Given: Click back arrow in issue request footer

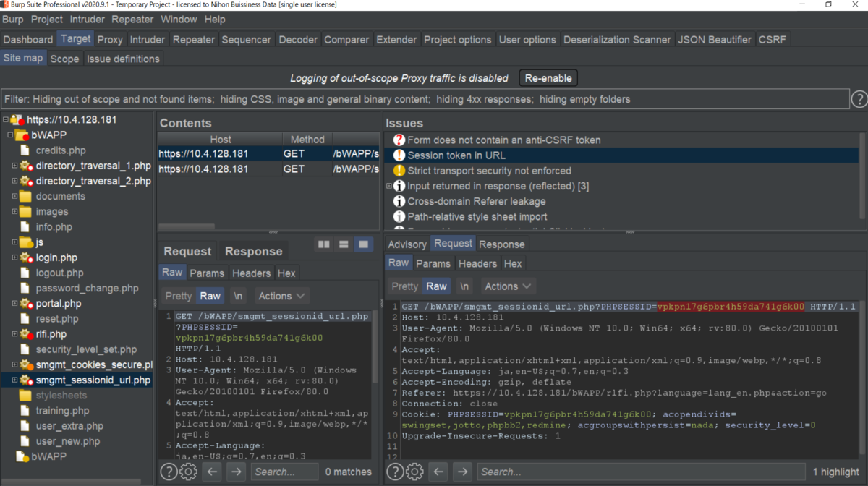Looking at the screenshot, I should (x=438, y=472).
